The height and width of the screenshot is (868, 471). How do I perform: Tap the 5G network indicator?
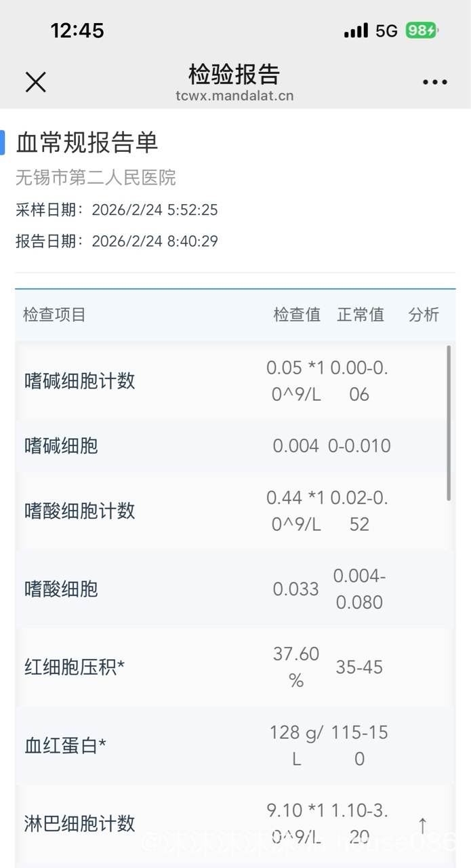coord(386,31)
